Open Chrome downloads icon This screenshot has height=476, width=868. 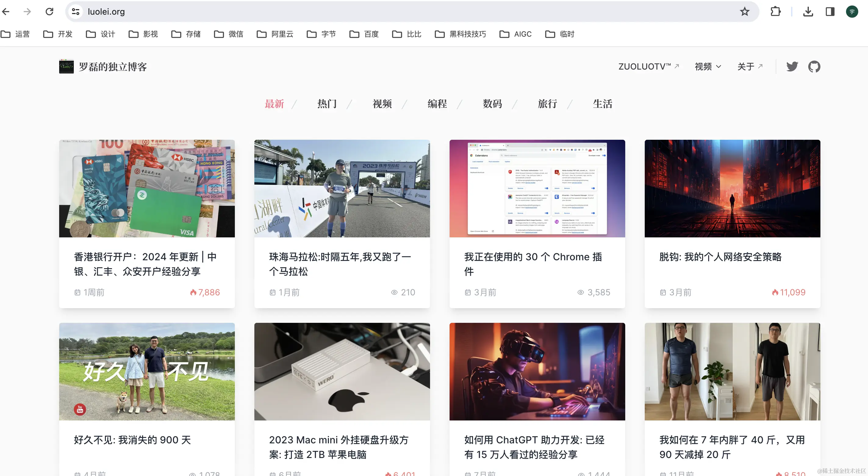coord(808,12)
